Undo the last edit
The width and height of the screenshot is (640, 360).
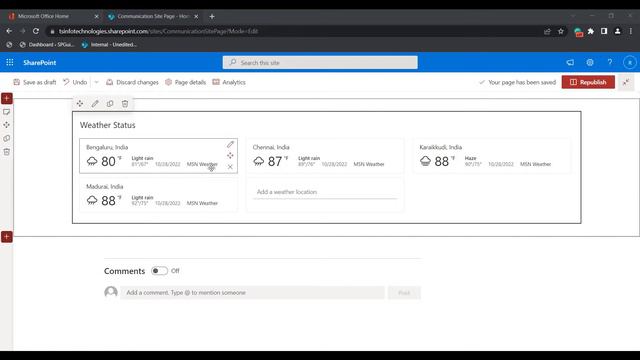tap(75, 82)
